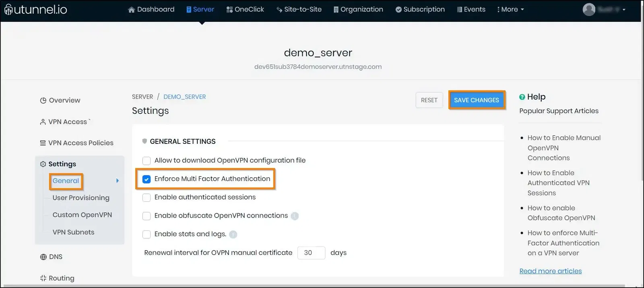Go to the Server tab
This screenshot has width=644, height=288.
tap(200, 9)
